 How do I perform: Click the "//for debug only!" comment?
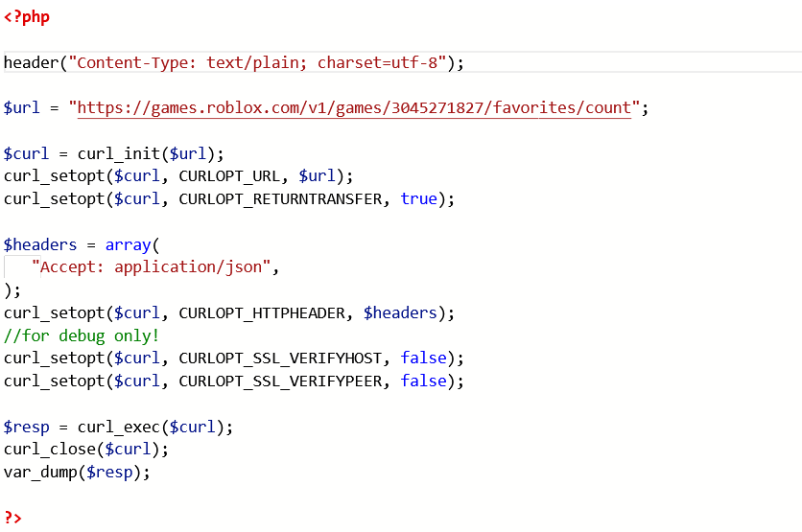click(x=82, y=335)
